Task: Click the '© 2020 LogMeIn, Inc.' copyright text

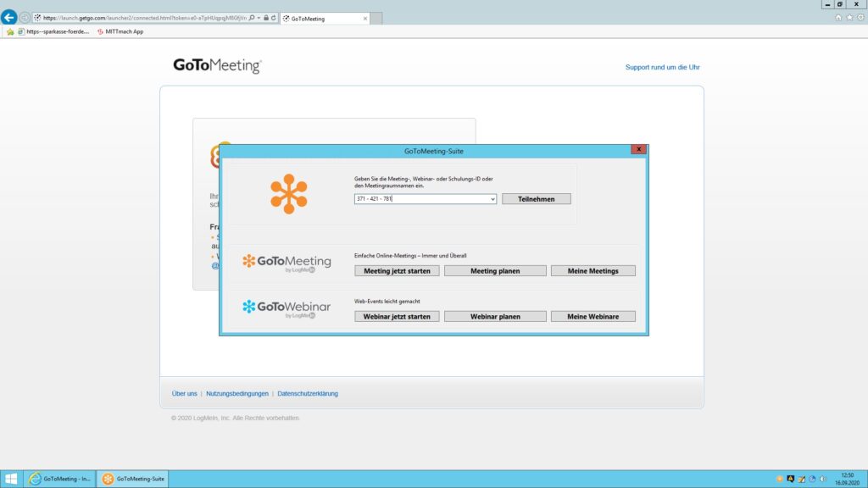Action: (235, 419)
